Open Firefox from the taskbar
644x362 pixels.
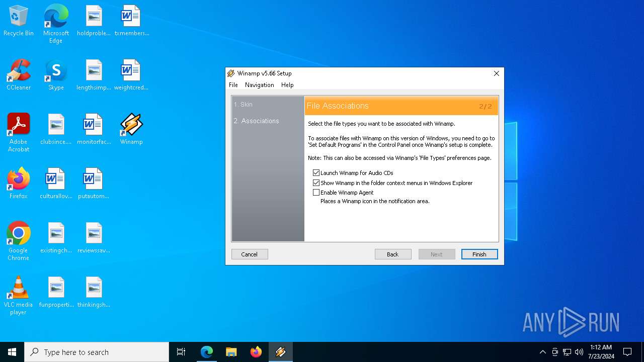click(256, 352)
